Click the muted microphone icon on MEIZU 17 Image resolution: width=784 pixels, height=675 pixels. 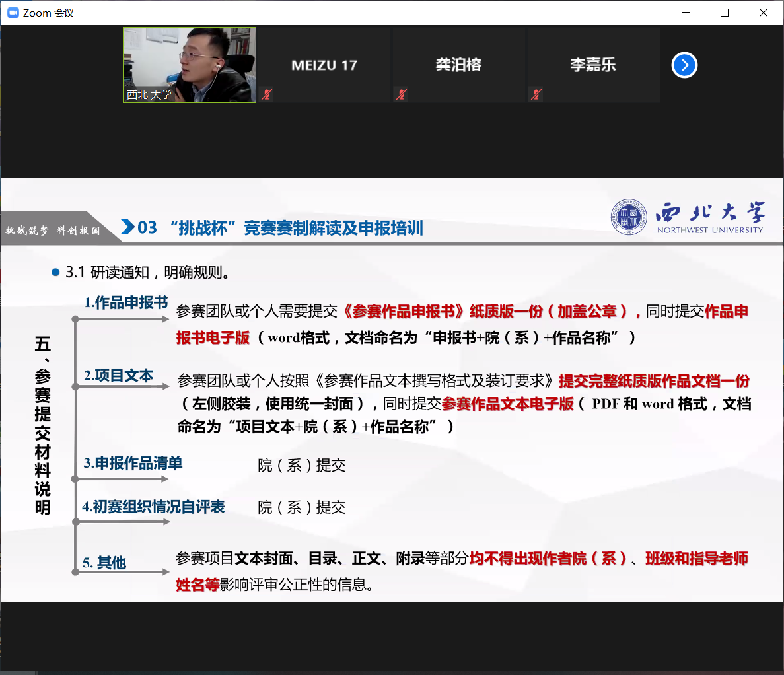[267, 94]
